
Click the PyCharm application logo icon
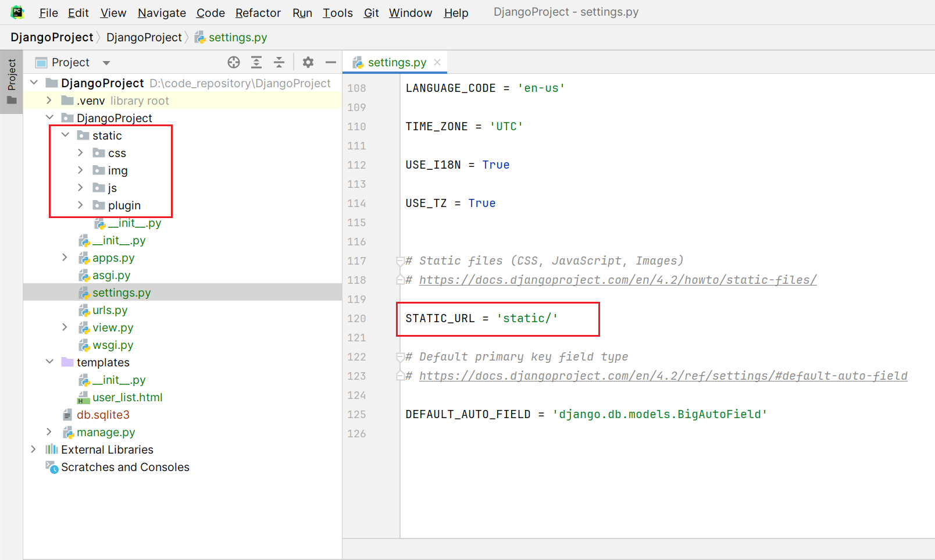[17, 12]
